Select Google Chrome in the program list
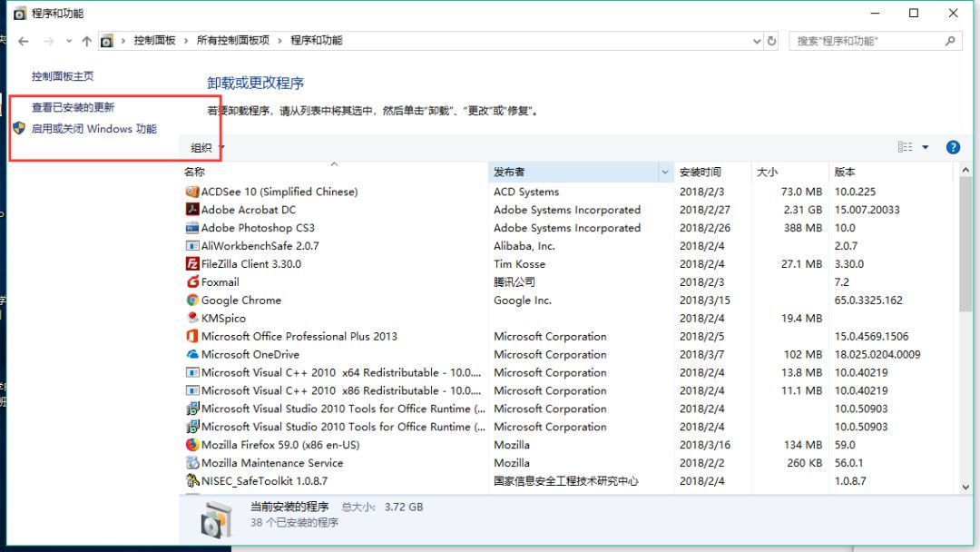 pos(238,301)
